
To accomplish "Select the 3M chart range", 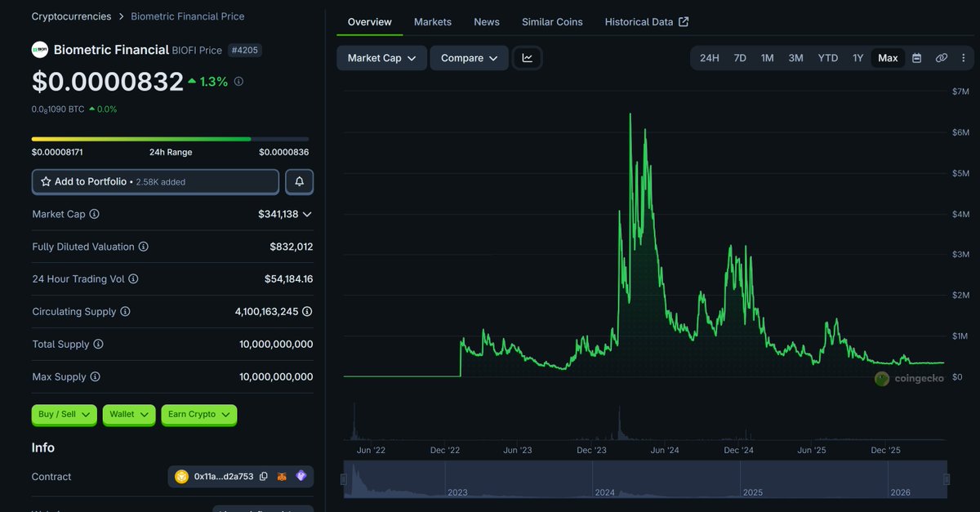I will point(795,58).
